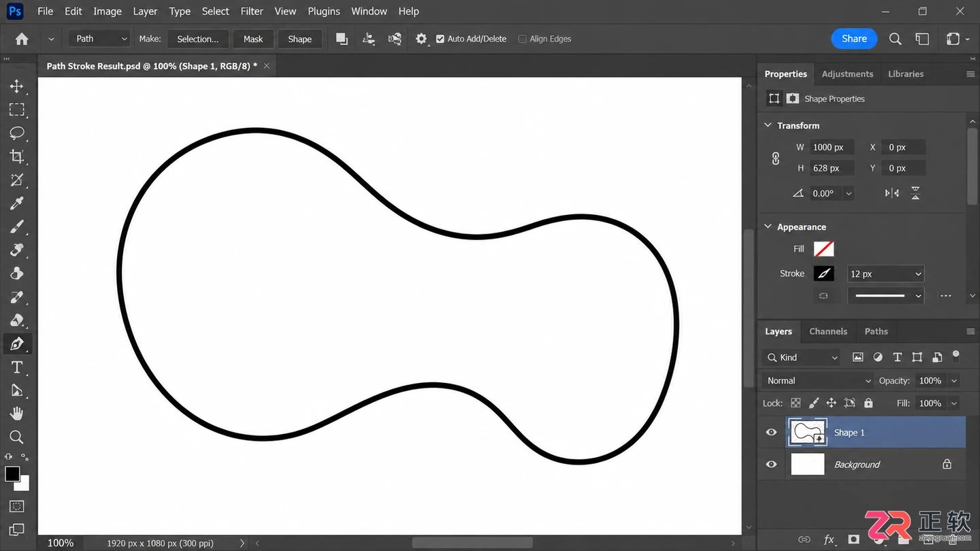Select the Eyedropper tool

coord(16,203)
